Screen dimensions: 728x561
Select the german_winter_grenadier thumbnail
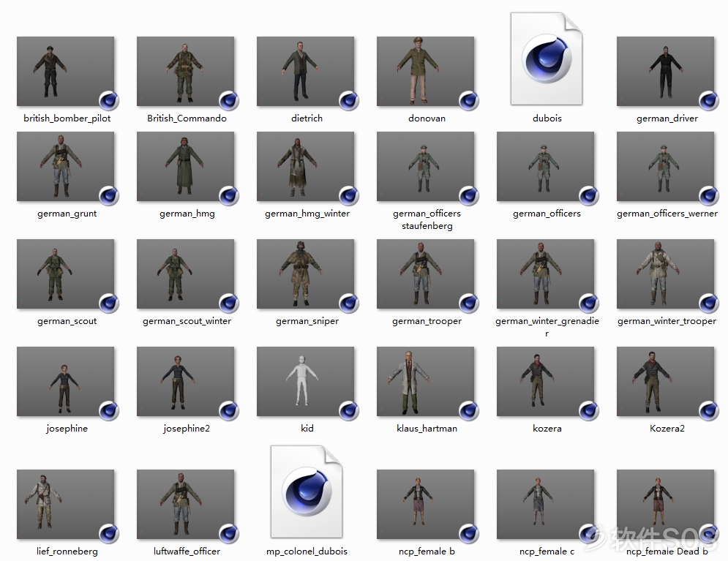[545, 274]
